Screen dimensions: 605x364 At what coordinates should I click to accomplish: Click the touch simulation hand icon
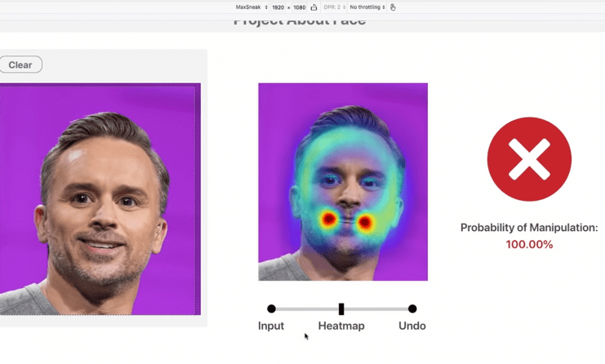click(x=393, y=7)
